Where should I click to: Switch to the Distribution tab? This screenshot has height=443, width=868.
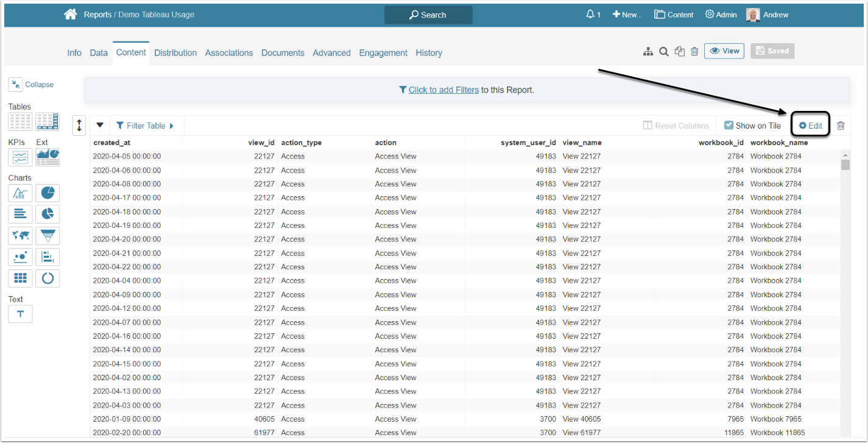click(x=175, y=53)
